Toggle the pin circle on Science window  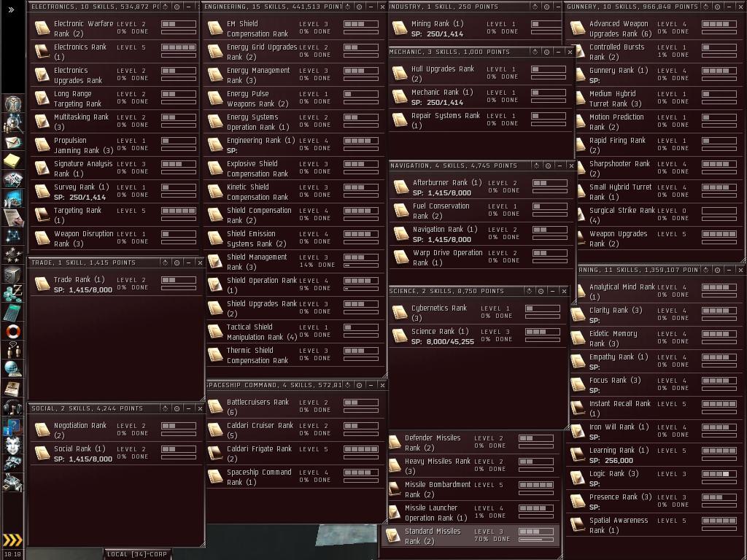(541, 291)
